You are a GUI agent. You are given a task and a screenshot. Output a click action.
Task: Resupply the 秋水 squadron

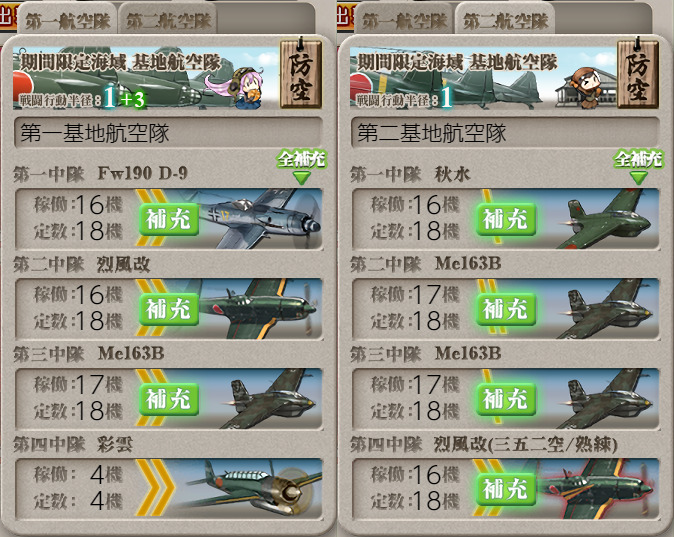[x=506, y=219]
